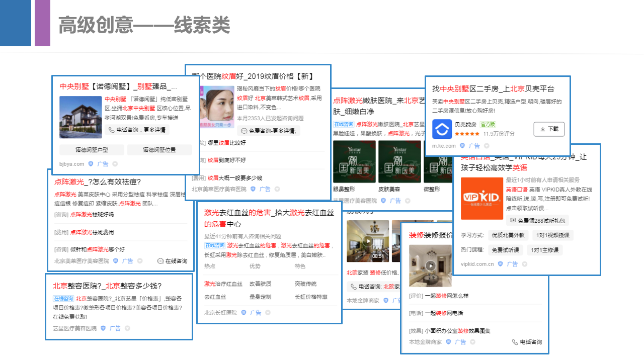Expand the dropdown arrow next to 广告 for 北京长虹医院

[x=268, y=313]
